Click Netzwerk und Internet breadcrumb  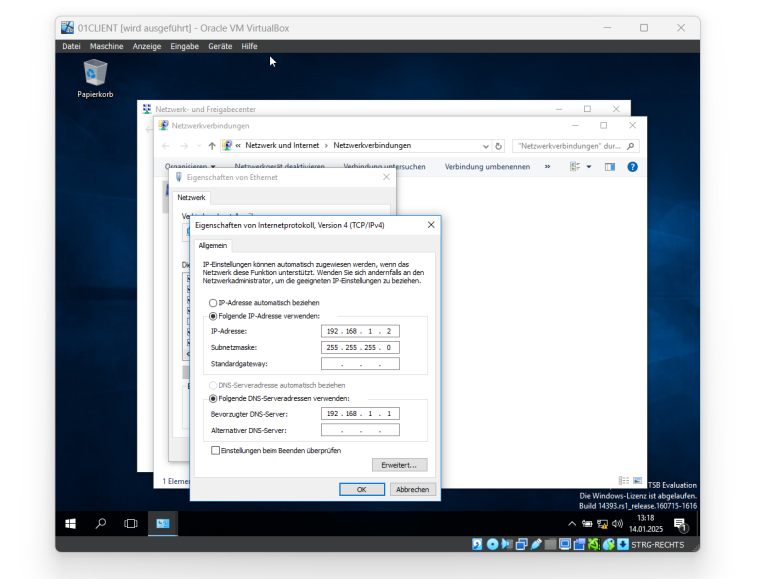(x=282, y=145)
